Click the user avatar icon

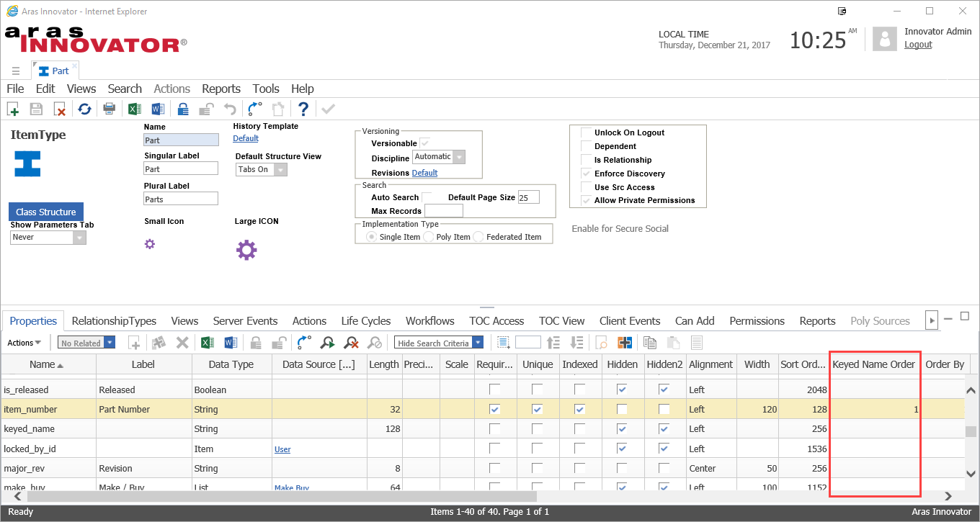[x=885, y=39]
